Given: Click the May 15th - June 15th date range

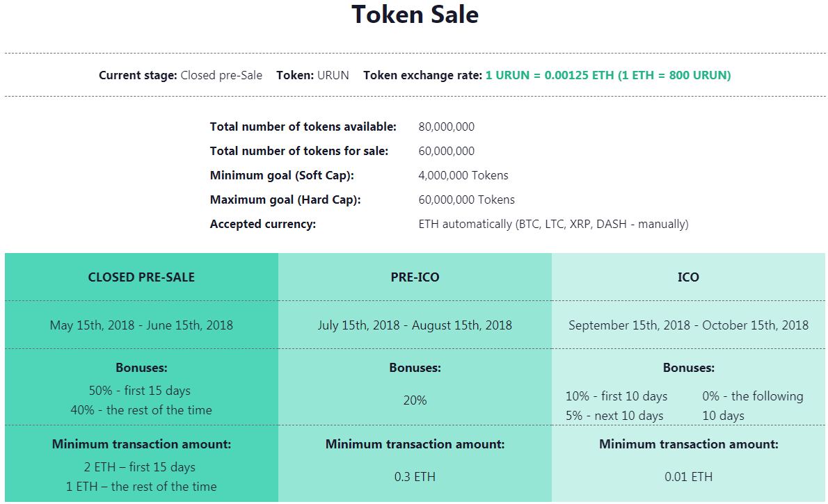Looking at the screenshot, I should (141, 325).
